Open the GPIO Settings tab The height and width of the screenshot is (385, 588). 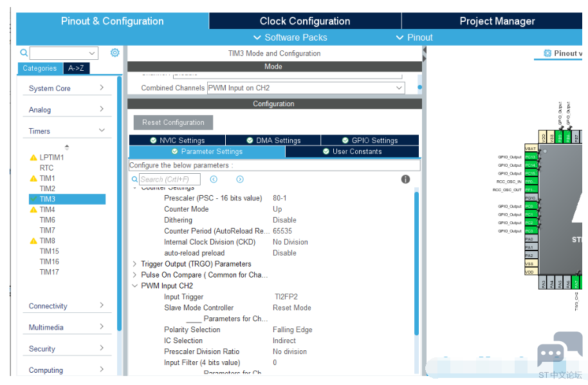370,140
